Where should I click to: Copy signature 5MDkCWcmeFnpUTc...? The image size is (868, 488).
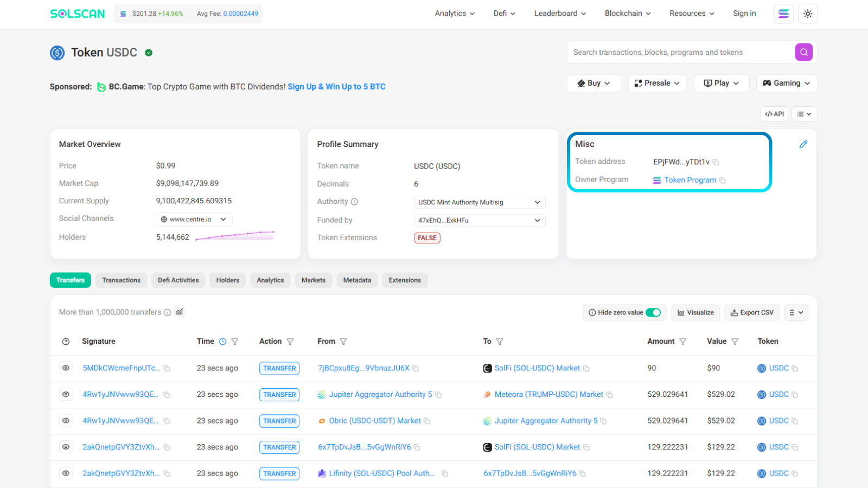(167, 369)
